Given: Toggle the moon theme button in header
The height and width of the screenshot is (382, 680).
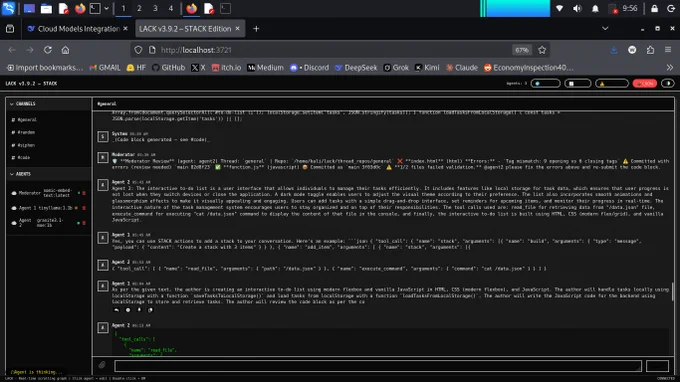Looking at the screenshot, I should tap(668, 83).
